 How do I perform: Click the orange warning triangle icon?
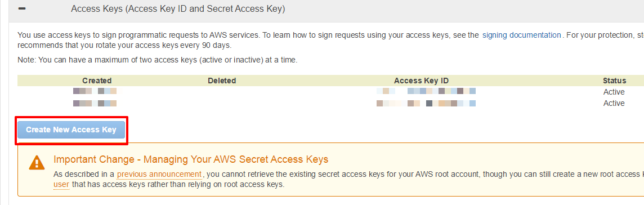tap(37, 162)
